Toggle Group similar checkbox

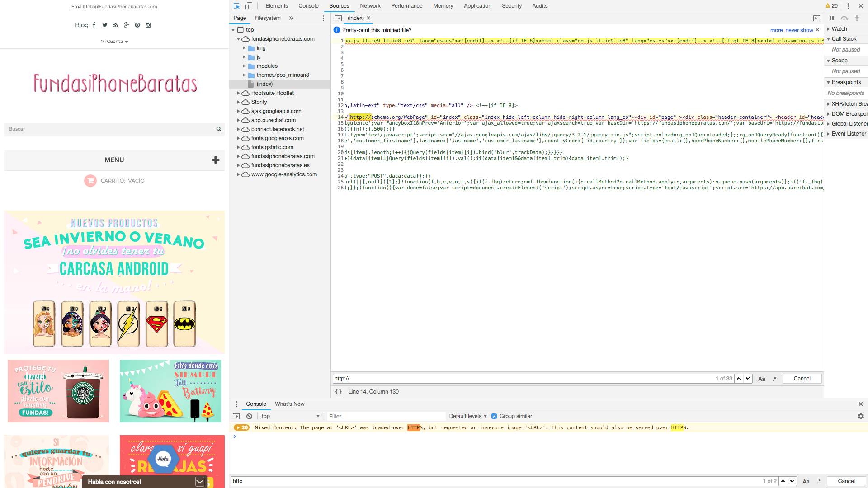click(494, 416)
